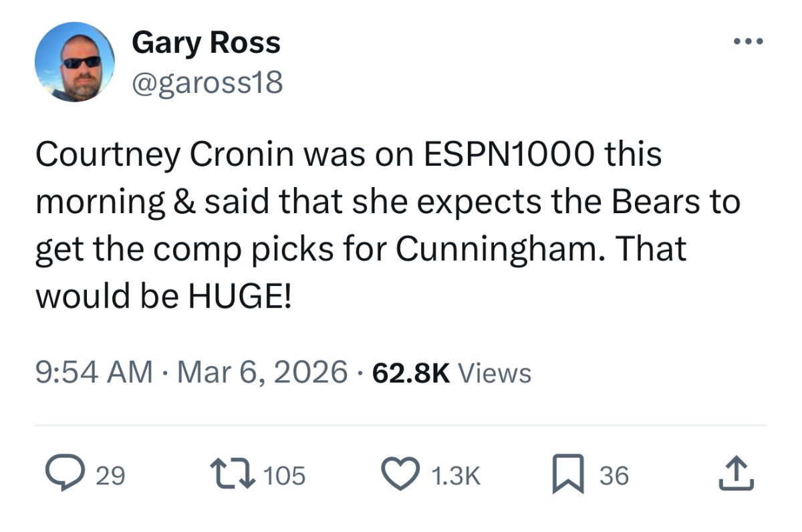Click Gary Ross's profile avatar
The height and width of the screenshot is (532, 802).
coord(74,62)
